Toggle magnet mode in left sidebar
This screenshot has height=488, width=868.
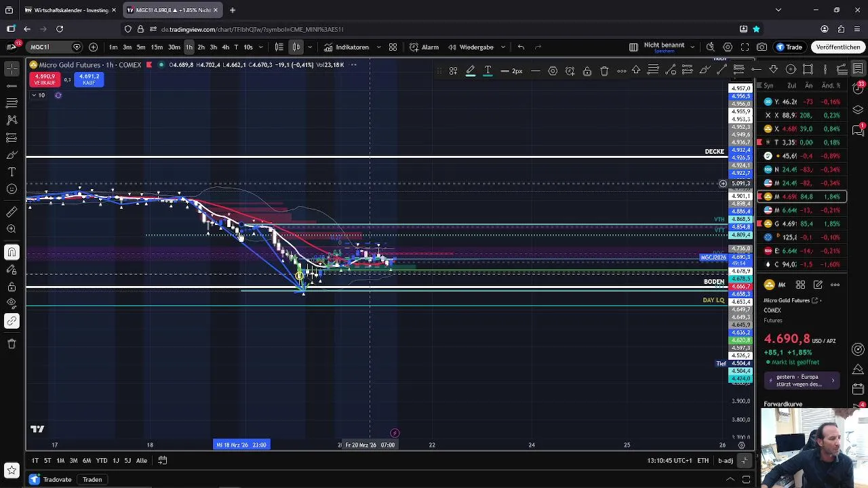(12, 252)
